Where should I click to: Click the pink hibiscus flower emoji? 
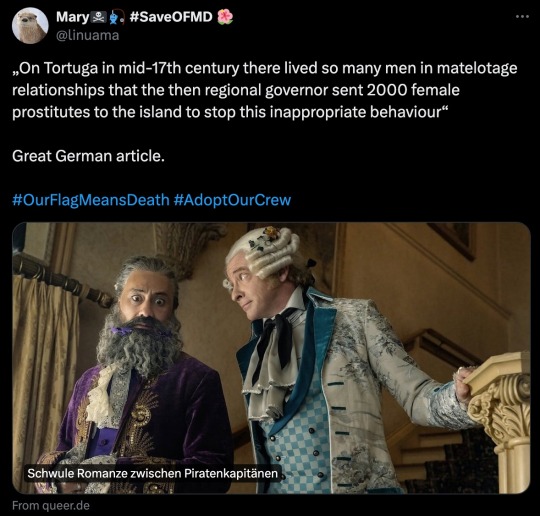click(x=225, y=17)
